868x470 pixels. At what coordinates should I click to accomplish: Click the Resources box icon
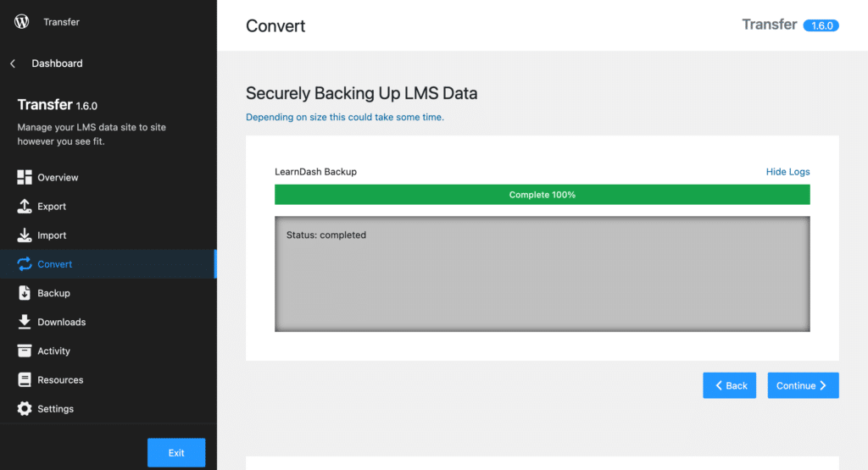[25, 380]
